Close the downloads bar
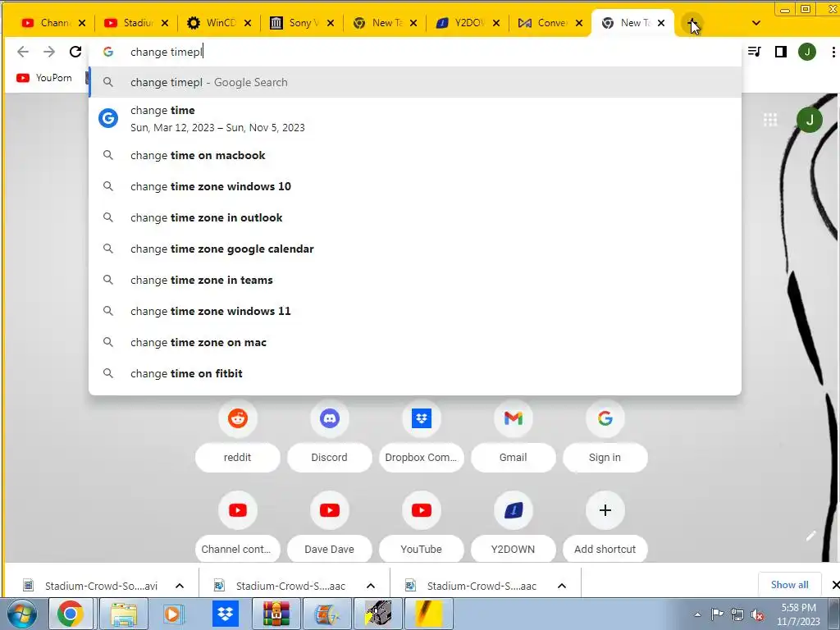Screen dimensions: 840x630 pyautogui.click(x=834, y=584)
